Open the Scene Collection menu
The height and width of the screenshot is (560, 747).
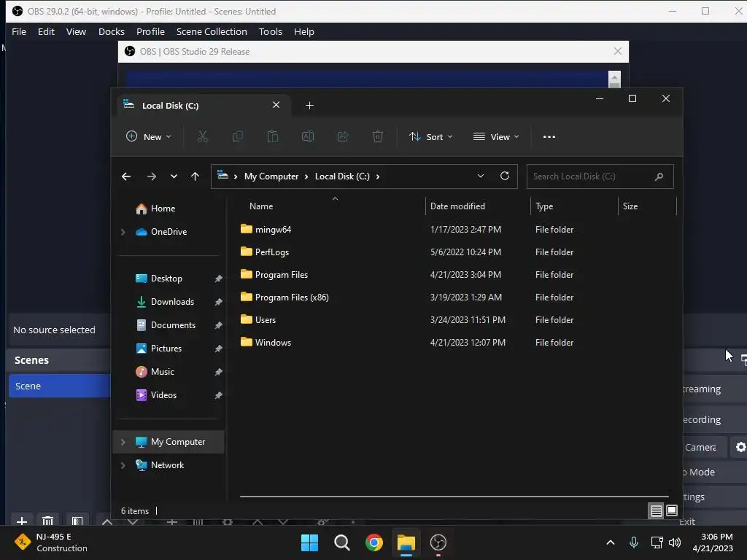click(x=212, y=31)
